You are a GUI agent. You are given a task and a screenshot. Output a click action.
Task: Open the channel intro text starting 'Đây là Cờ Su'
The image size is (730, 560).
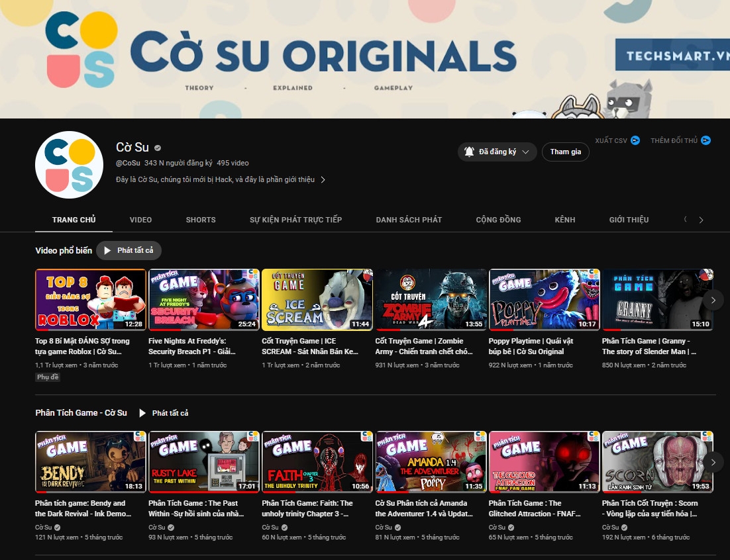pyautogui.click(x=215, y=179)
